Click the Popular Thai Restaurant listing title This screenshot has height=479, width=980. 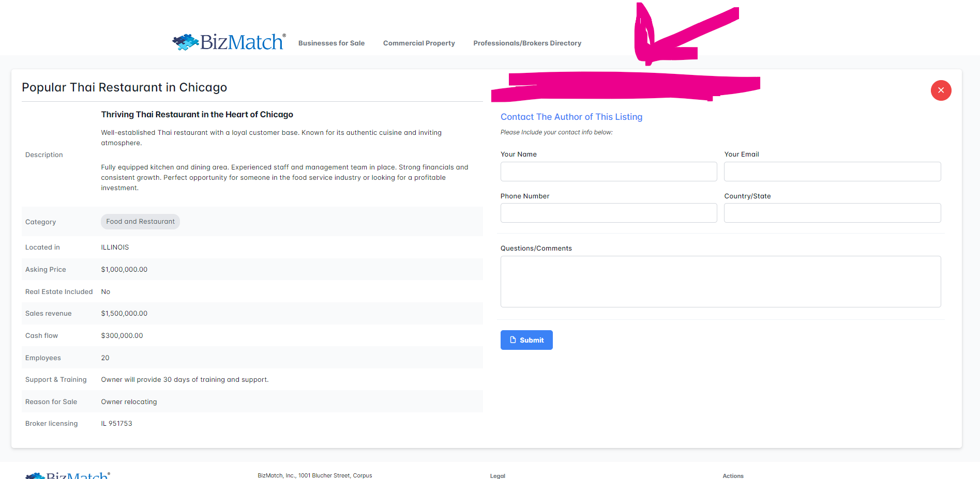coord(124,87)
